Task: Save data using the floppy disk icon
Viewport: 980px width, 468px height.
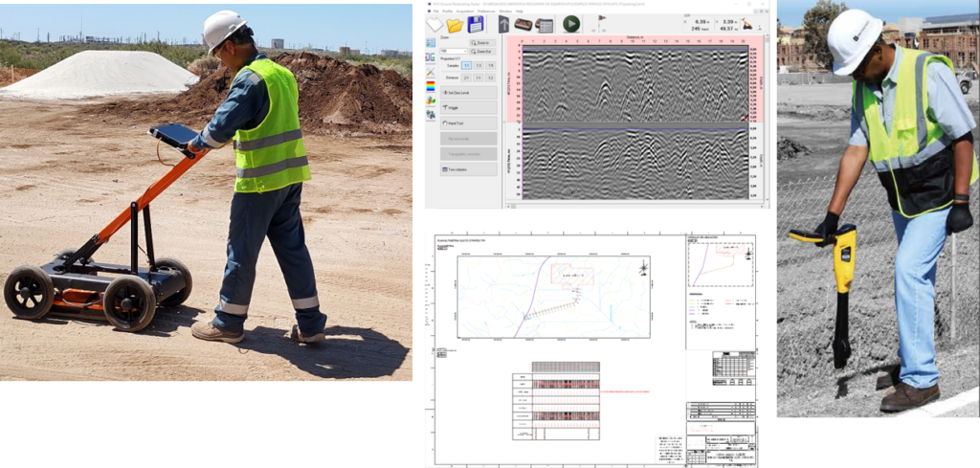Action: (475, 25)
